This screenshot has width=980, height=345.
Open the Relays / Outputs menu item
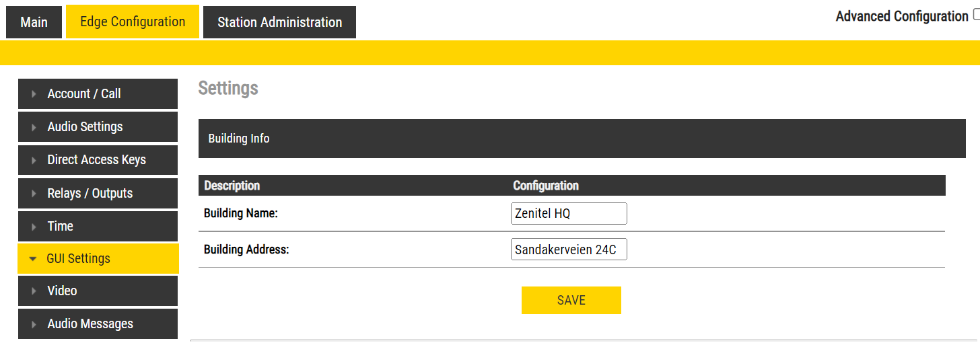click(90, 194)
